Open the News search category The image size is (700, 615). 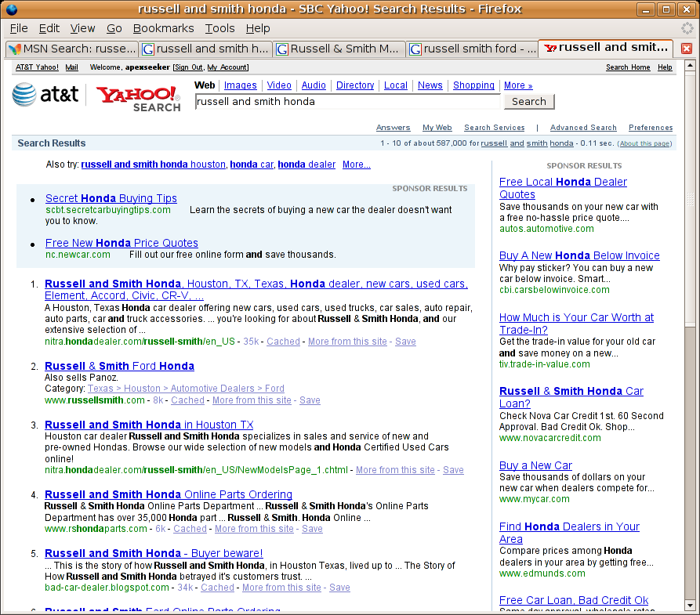coord(430,85)
